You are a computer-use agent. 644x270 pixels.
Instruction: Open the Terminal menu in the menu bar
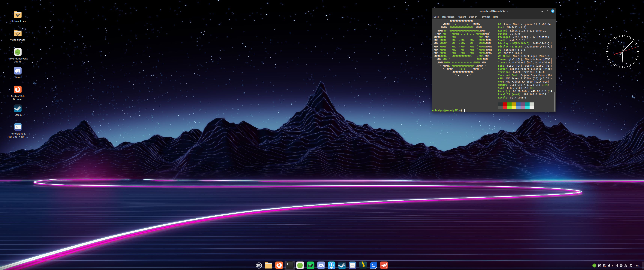[485, 17]
